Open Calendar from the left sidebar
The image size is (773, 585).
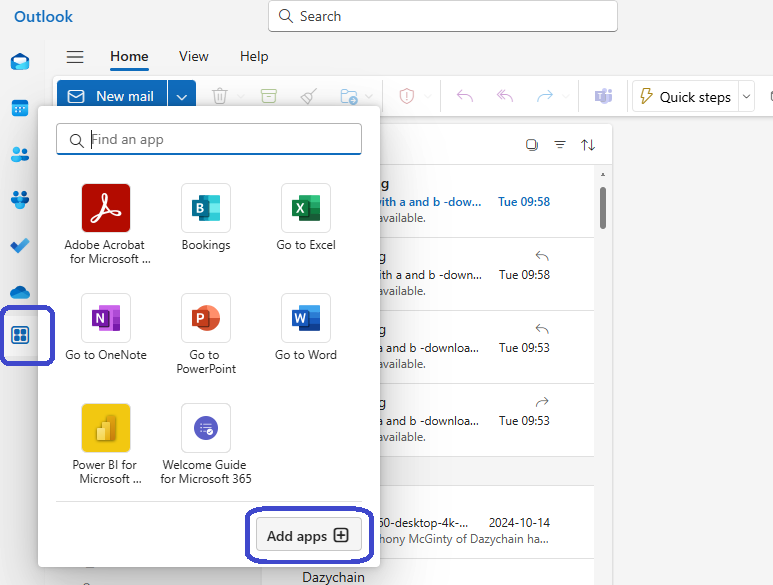click(20, 108)
